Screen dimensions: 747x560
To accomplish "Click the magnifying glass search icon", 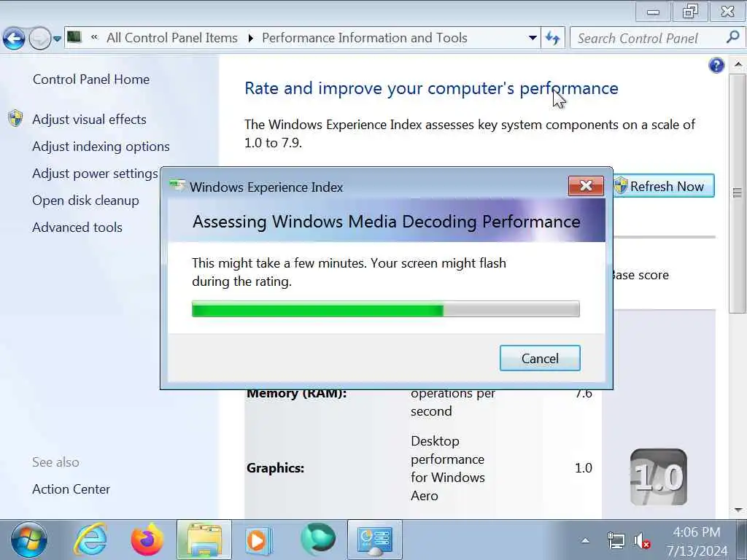I will tap(733, 37).
